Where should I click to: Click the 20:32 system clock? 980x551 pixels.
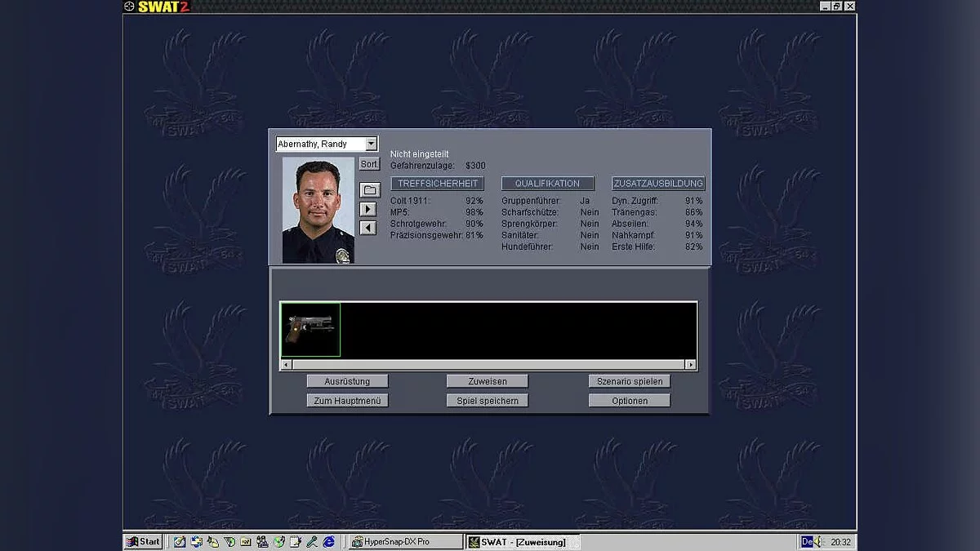(x=840, y=541)
